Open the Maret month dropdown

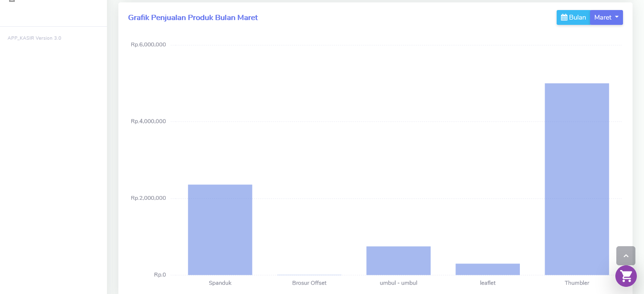(x=606, y=18)
